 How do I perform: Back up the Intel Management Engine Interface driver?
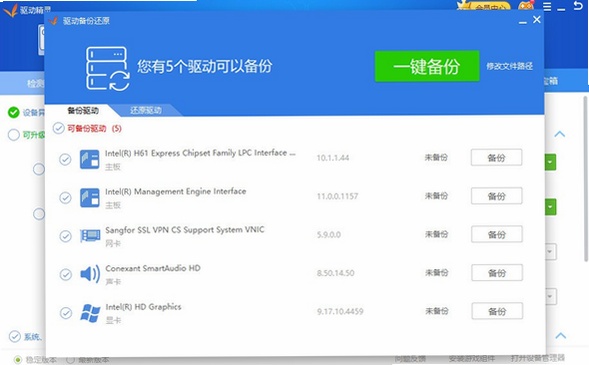tap(497, 196)
